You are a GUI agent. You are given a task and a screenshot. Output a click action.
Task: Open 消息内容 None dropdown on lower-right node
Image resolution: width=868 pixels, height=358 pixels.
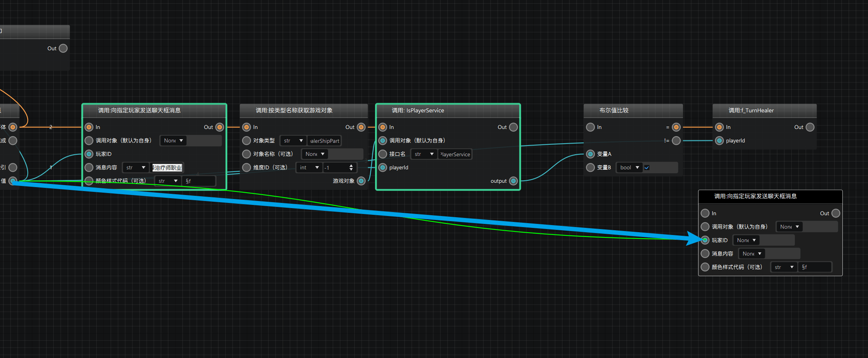(752, 254)
